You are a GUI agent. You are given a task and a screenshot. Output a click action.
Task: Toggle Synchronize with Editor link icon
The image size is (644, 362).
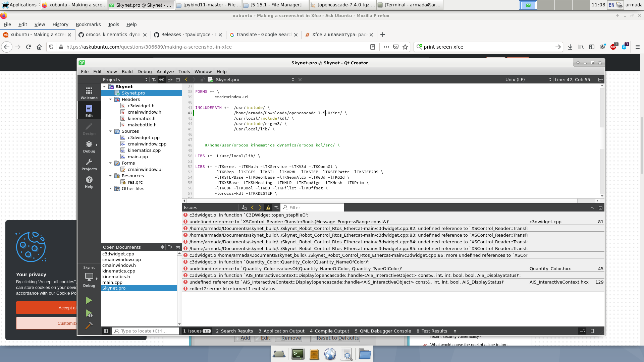[162, 79]
